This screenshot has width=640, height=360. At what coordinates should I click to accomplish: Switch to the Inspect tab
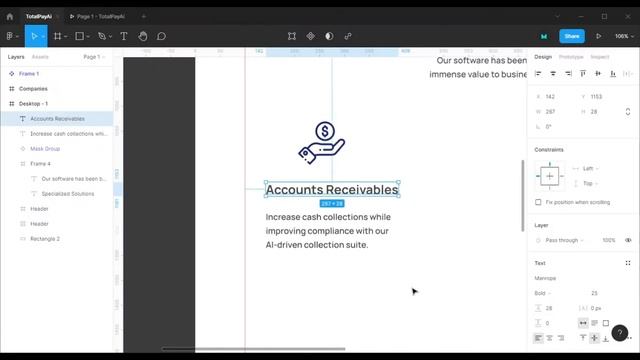click(x=600, y=57)
